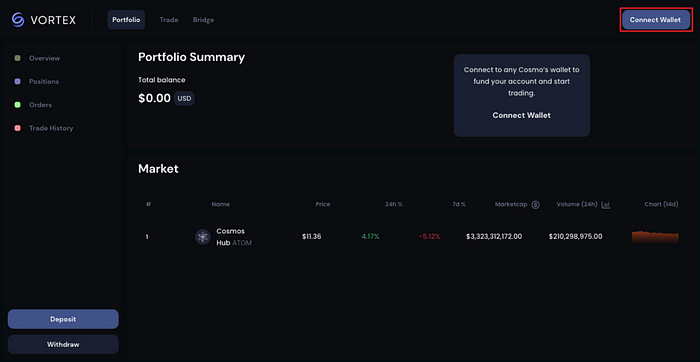
Task: Click the Volume (24h) bar chart icon
Action: pos(606,204)
